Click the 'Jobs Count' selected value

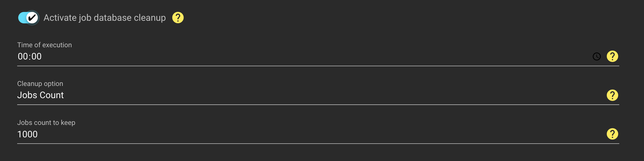click(40, 95)
